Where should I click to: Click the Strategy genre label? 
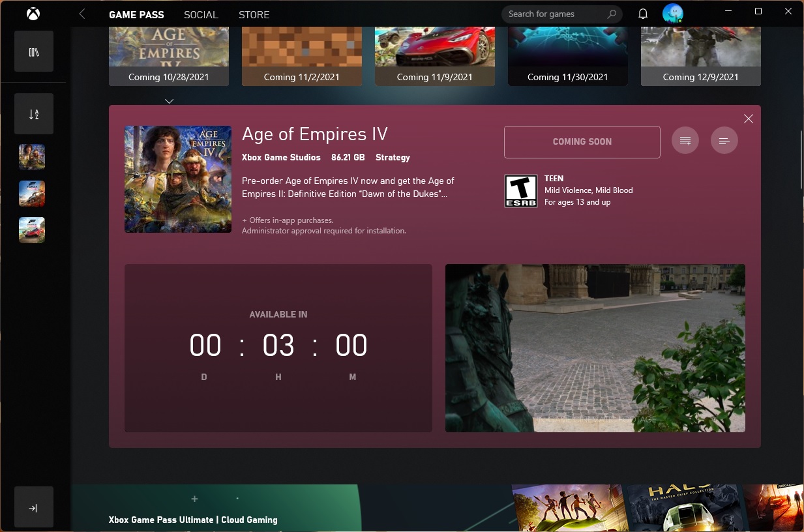point(393,158)
